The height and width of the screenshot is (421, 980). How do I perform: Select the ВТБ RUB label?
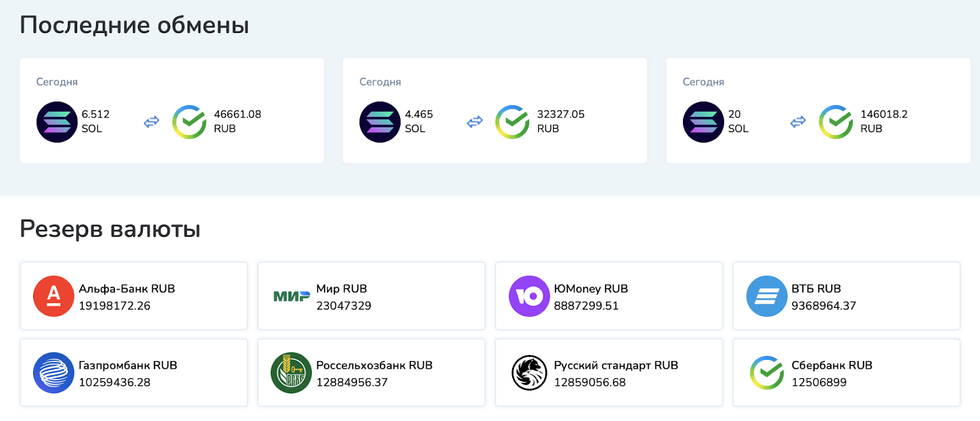click(x=816, y=289)
